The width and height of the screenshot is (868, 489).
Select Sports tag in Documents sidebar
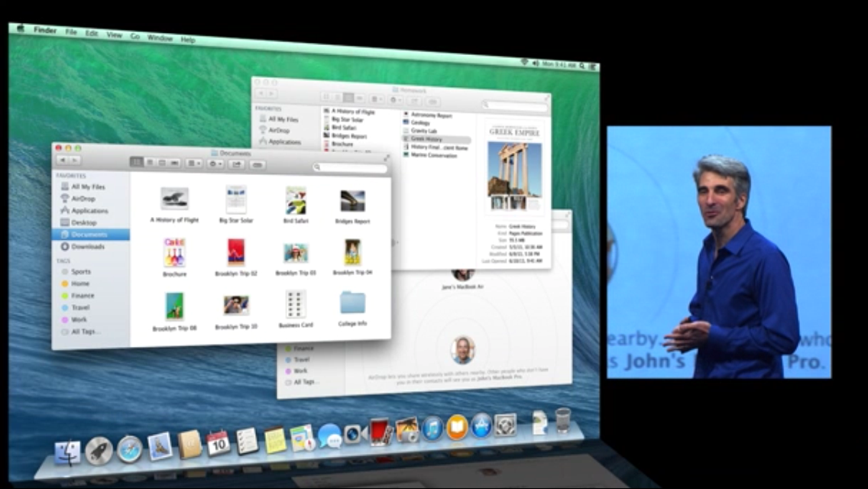point(81,271)
